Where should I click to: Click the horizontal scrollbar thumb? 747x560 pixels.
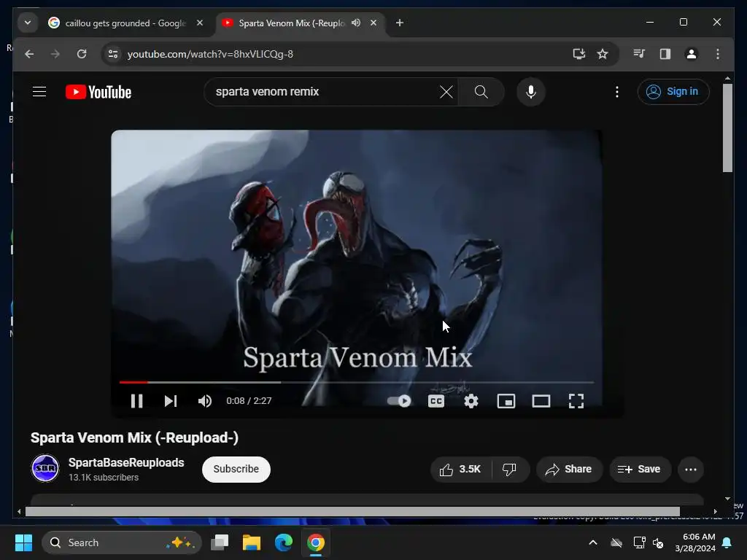[352, 511]
